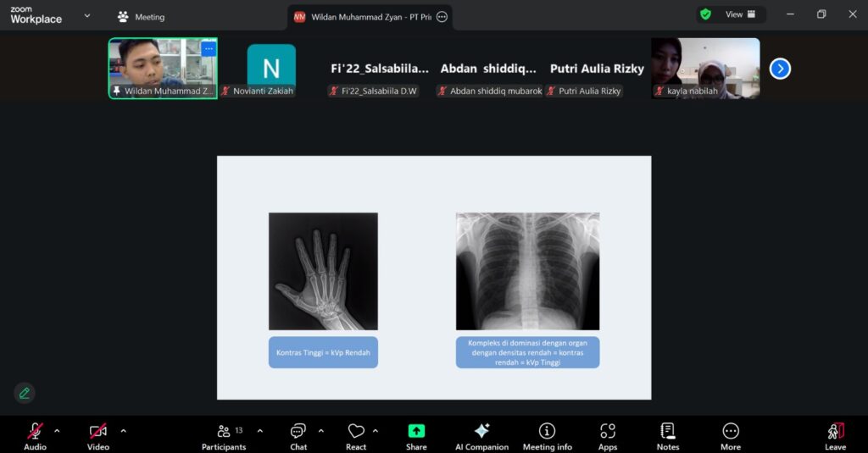
Task: Open Zoom Workplace dropdown chevron
Action: click(86, 15)
